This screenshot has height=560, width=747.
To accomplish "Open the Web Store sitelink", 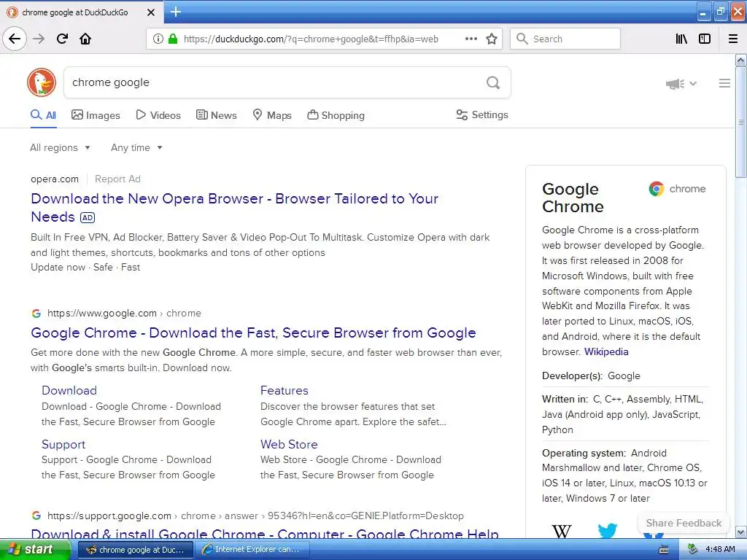I will click(x=289, y=444).
